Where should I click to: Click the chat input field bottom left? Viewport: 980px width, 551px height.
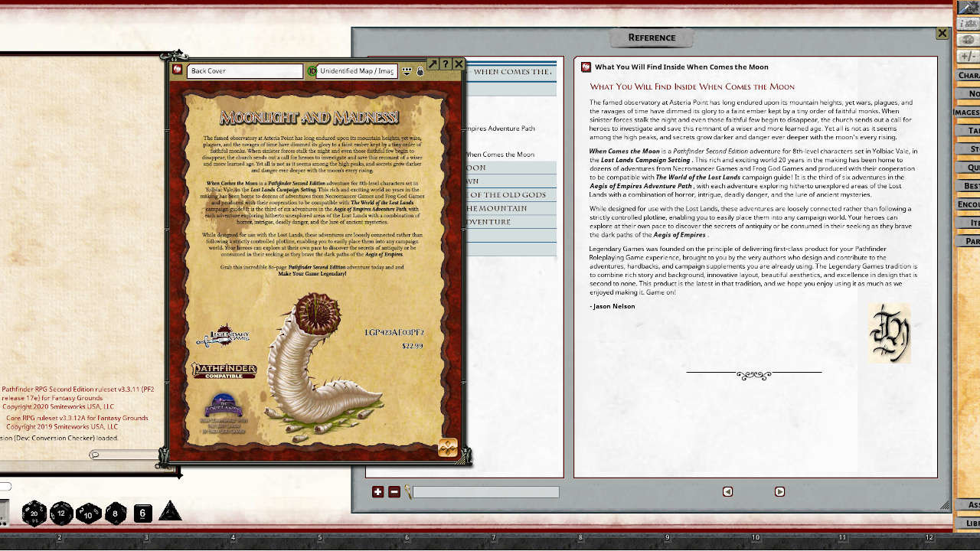pos(122,454)
